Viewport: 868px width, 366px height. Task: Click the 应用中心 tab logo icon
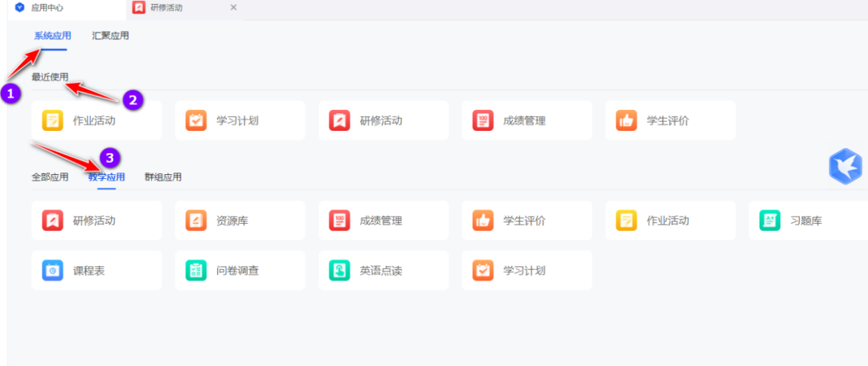click(20, 8)
